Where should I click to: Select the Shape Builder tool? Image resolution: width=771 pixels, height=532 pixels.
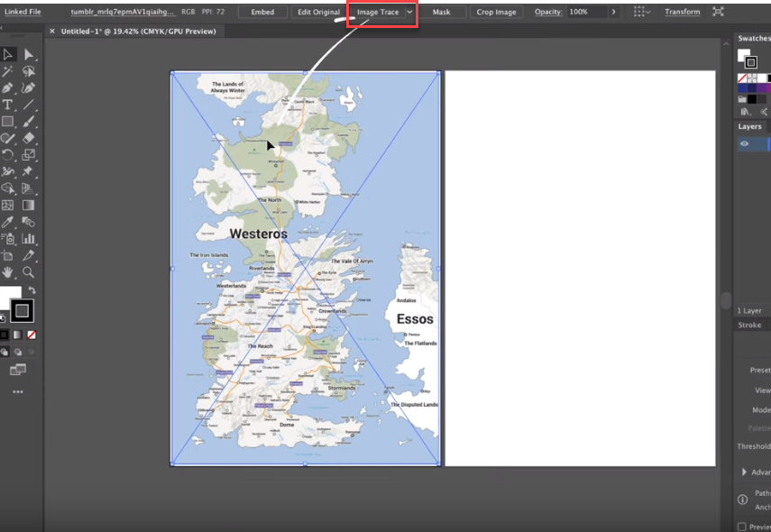(x=7, y=188)
